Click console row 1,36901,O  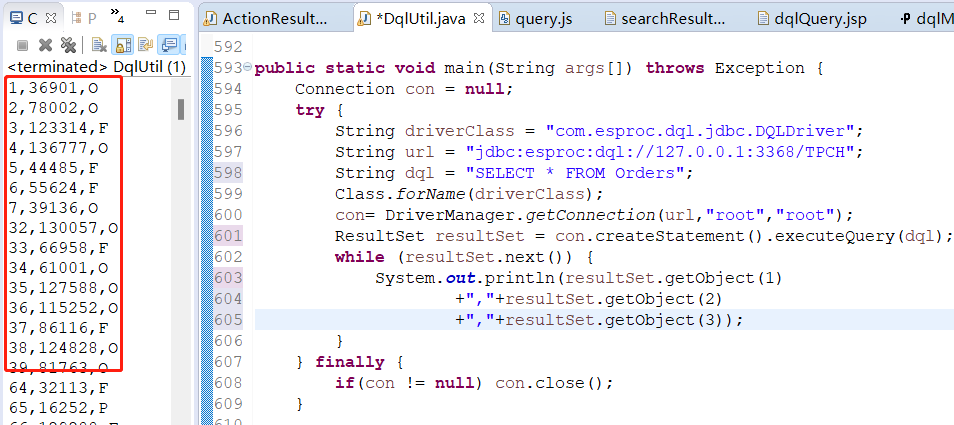pyautogui.click(x=53, y=88)
